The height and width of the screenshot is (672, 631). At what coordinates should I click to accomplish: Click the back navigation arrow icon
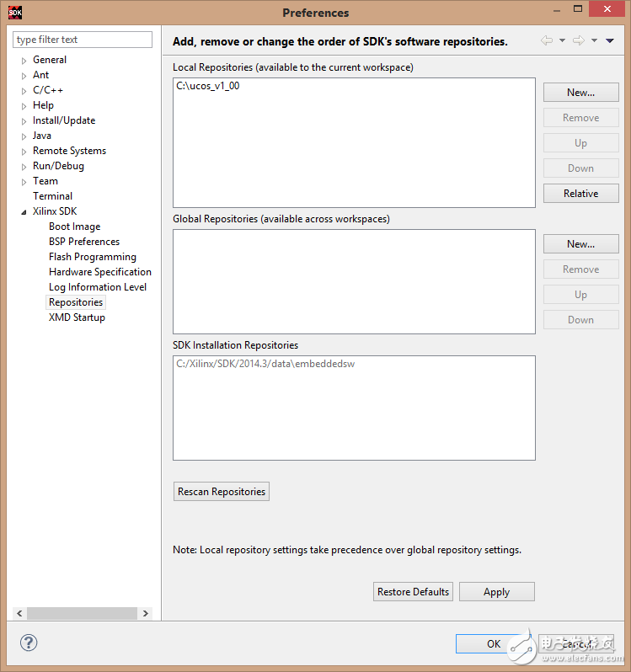(547, 40)
